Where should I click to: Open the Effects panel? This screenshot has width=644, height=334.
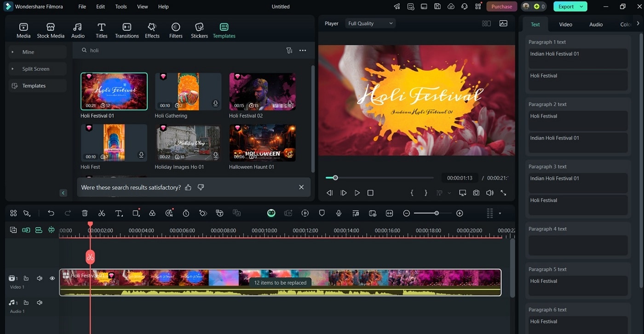[x=152, y=30]
